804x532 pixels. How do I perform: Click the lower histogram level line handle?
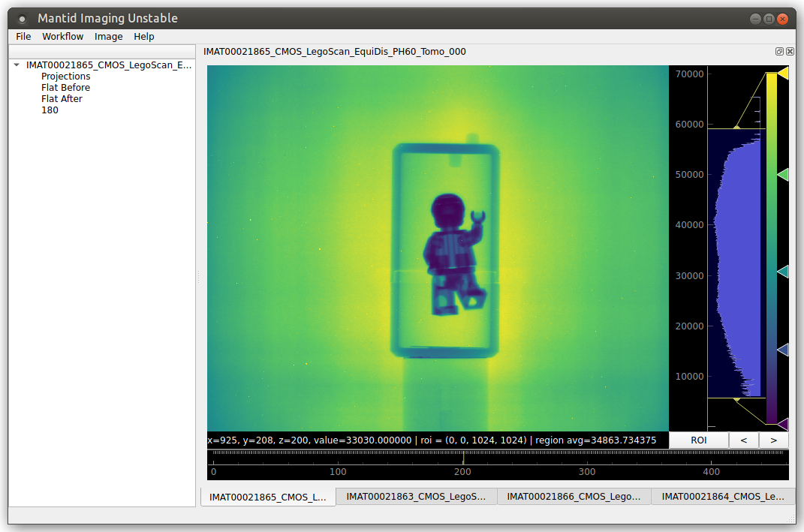pyautogui.click(x=737, y=398)
